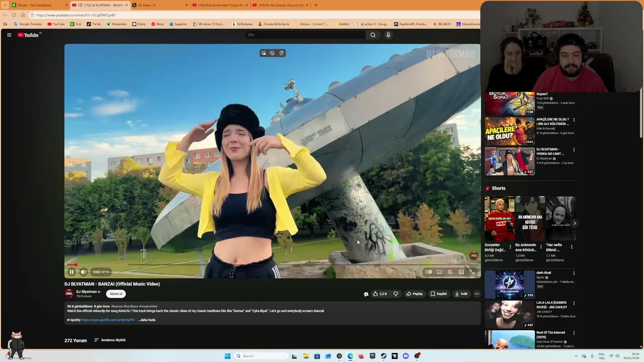Viewport: 644px width, 362px height.
Task: Open a new browser tab with plus
Action: pyautogui.click(x=315, y=5)
